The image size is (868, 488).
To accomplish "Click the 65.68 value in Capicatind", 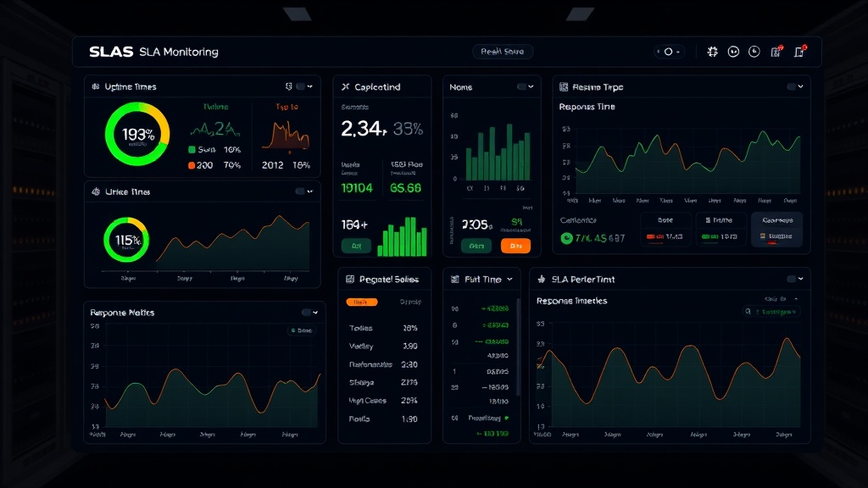I will (405, 188).
